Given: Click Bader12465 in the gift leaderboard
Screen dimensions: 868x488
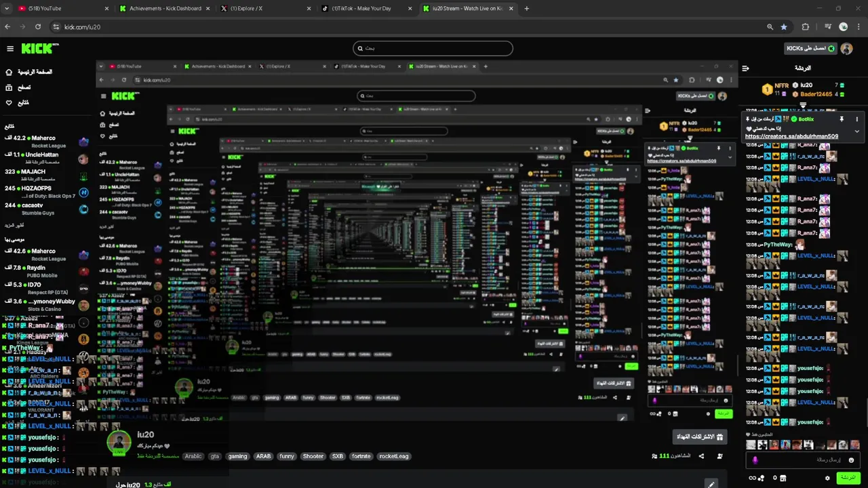Looking at the screenshot, I should click(817, 94).
